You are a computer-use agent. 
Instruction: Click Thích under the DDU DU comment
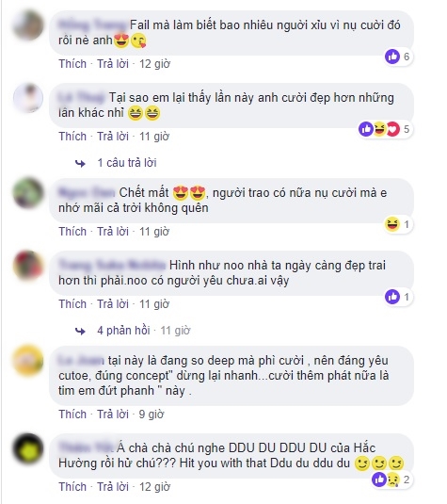[72, 487]
